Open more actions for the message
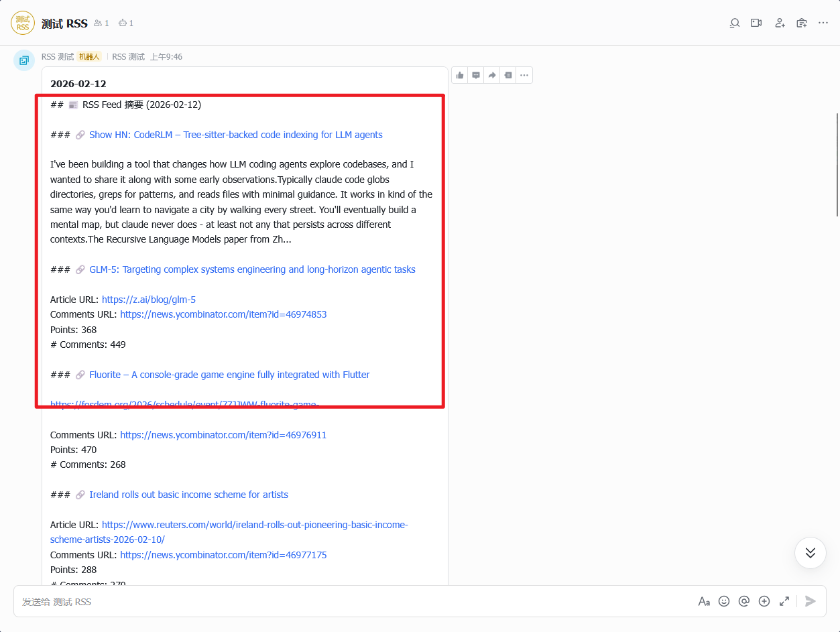840x632 pixels. point(524,75)
